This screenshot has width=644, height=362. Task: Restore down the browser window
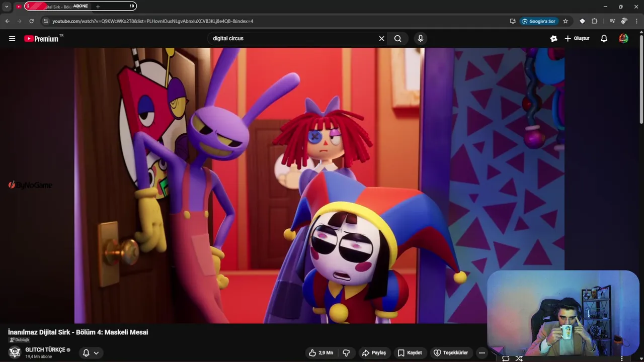coord(621,7)
